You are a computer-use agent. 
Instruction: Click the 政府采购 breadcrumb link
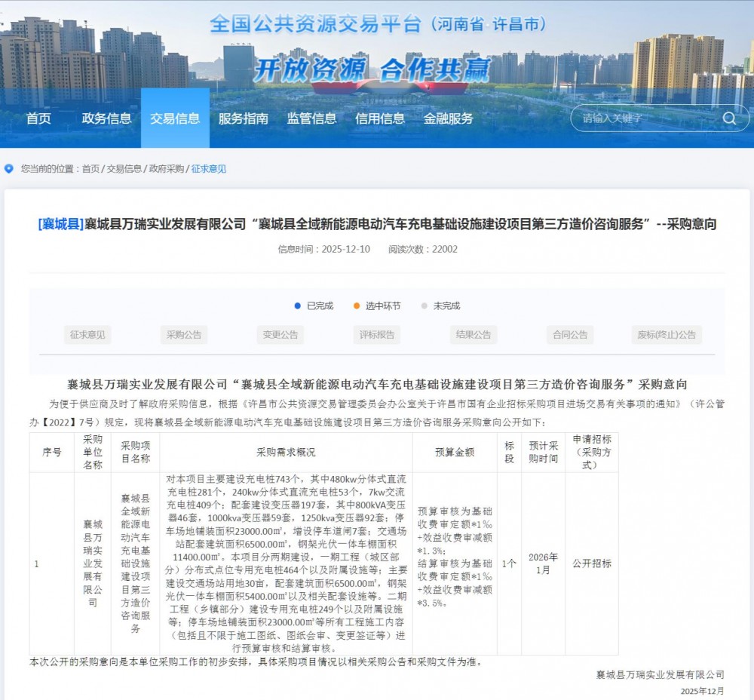point(166,169)
